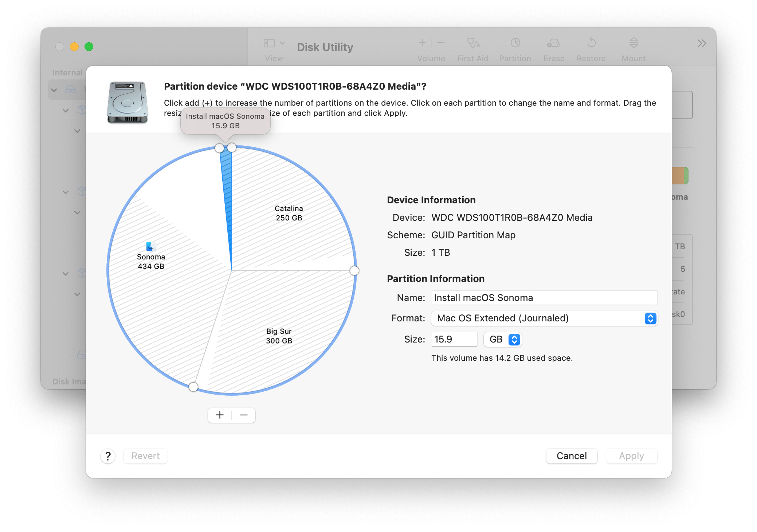
Task: Add a partition with the plus button
Action: [x=220, y=415]
